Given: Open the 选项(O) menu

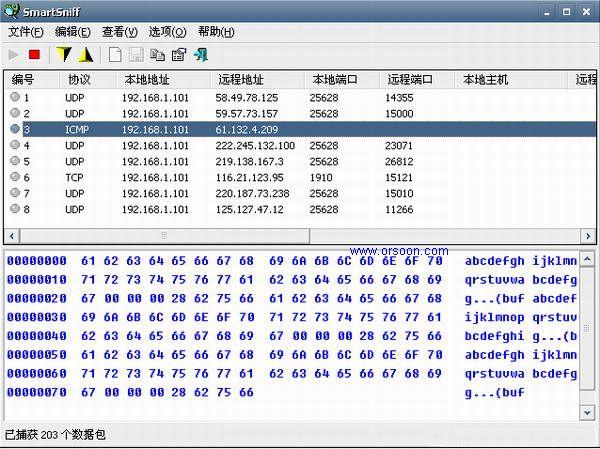Looking at the screenshot, I should pos(168,32).
